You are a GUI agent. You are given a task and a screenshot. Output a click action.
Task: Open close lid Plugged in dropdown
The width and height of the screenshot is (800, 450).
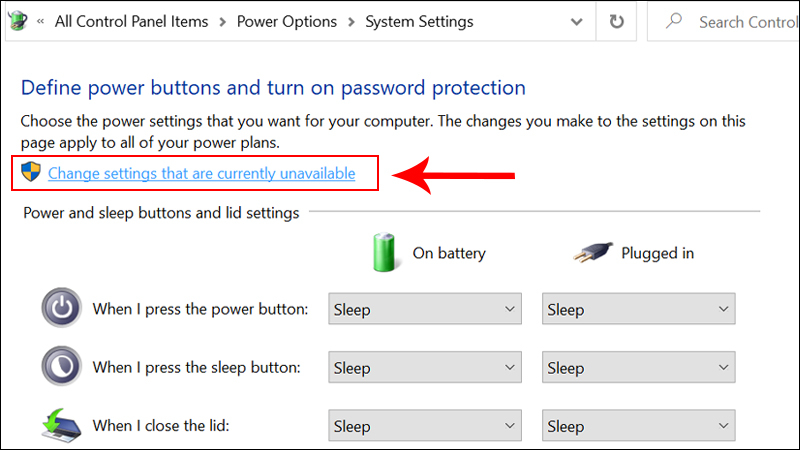pos(639,426)
